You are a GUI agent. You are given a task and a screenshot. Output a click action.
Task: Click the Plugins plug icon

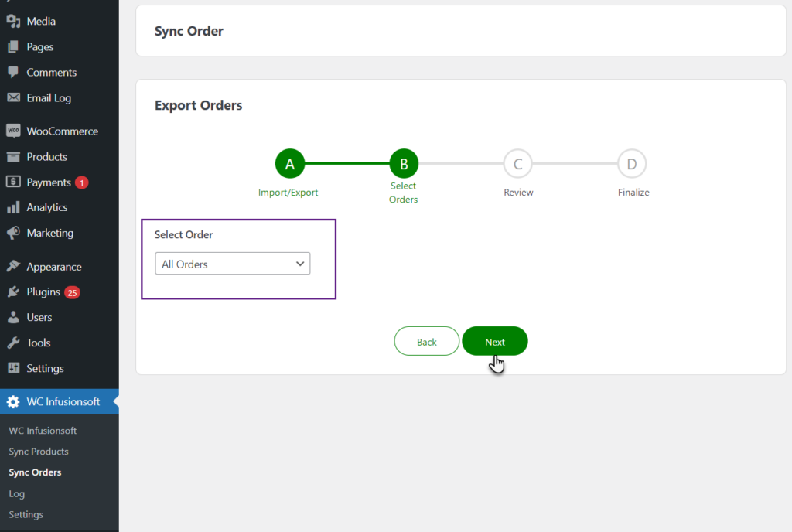coord(13,292)
